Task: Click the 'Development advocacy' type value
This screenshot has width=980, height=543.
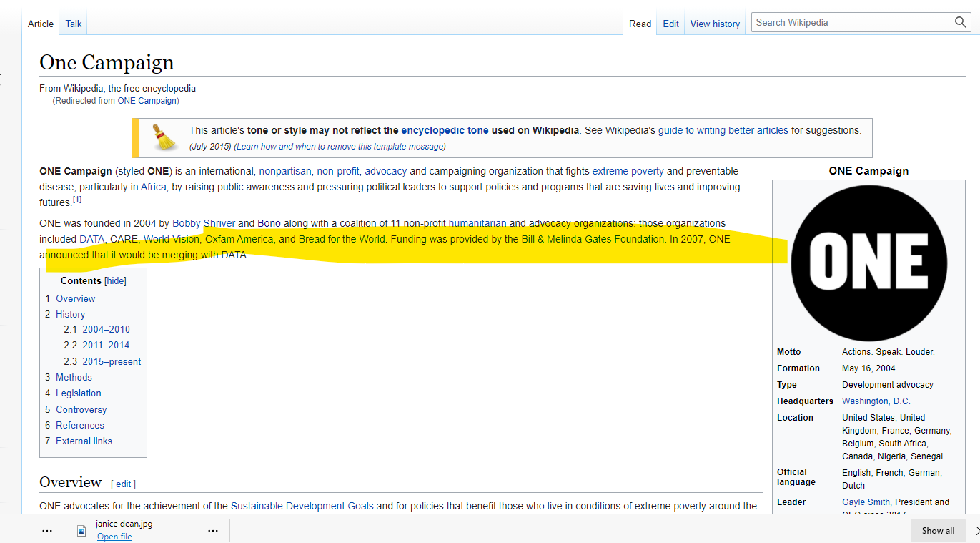Action: pyautogui.click(x=888, y=385)
